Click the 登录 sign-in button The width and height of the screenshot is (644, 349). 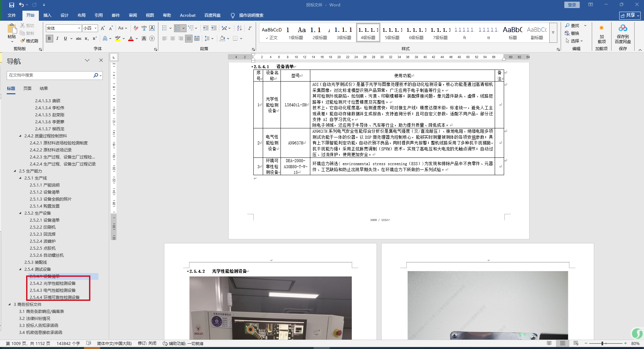pos(572,5)
